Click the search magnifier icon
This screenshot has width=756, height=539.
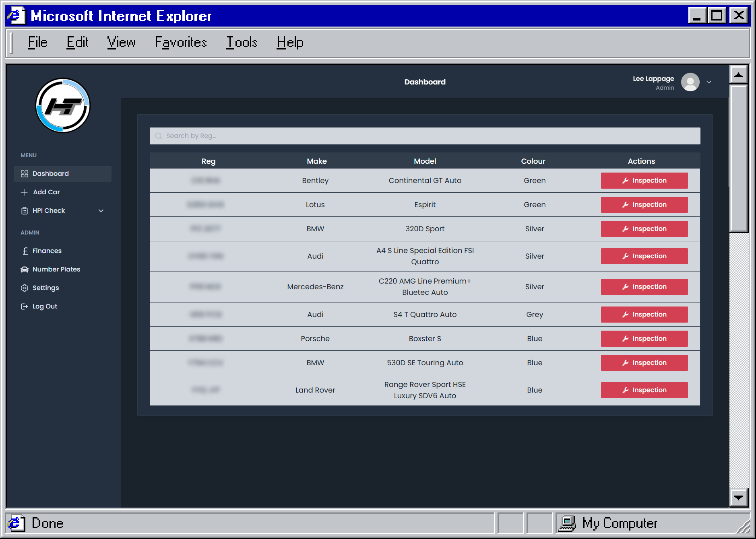point(159,136)
